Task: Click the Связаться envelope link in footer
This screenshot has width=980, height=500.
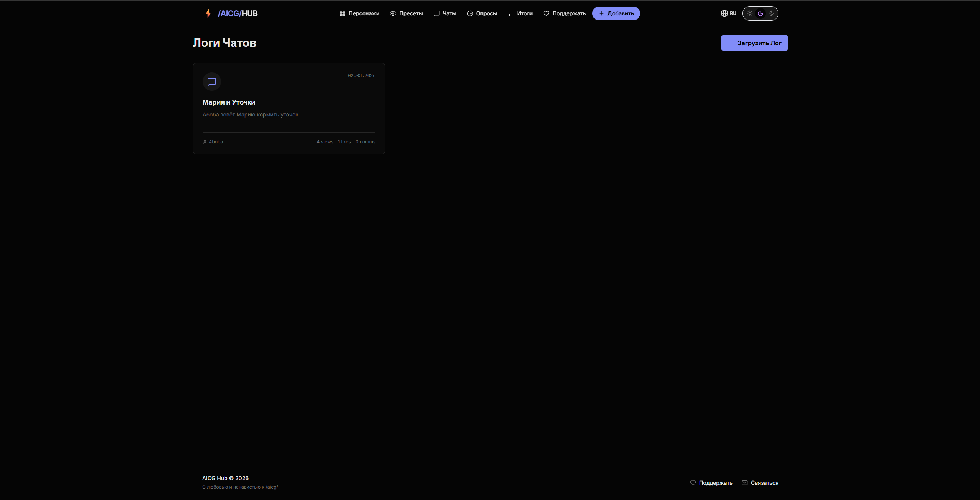Action: (760, 483)
